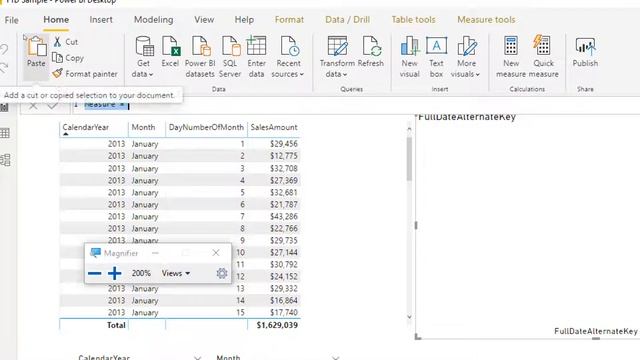Sort by SalesAmount column header

coord(274,127)
